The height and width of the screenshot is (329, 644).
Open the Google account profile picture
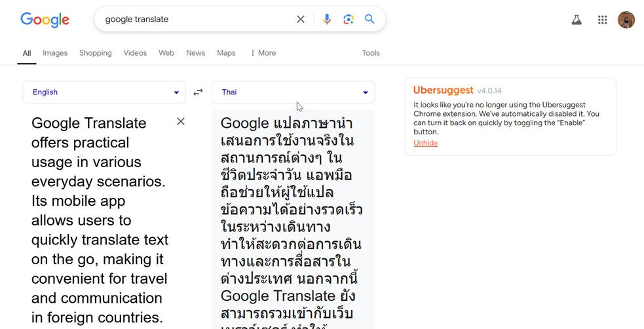pos(626,20)
